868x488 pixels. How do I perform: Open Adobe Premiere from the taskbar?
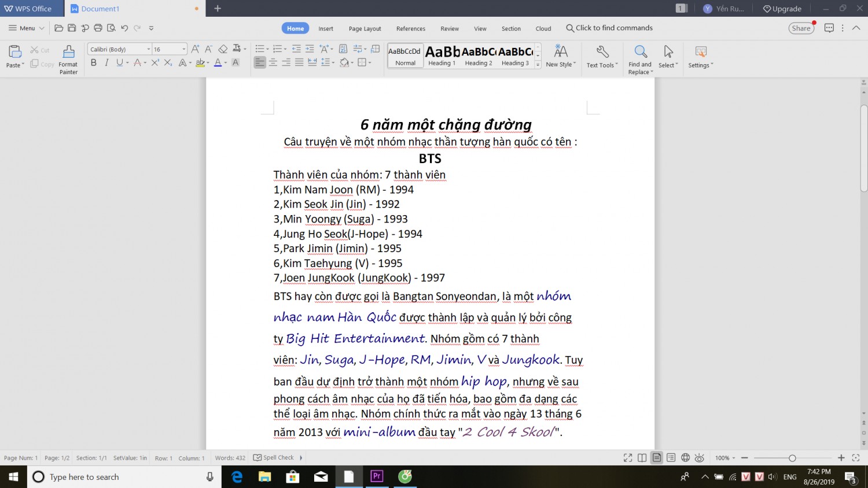pyautogui.click(x=377, y=476)
